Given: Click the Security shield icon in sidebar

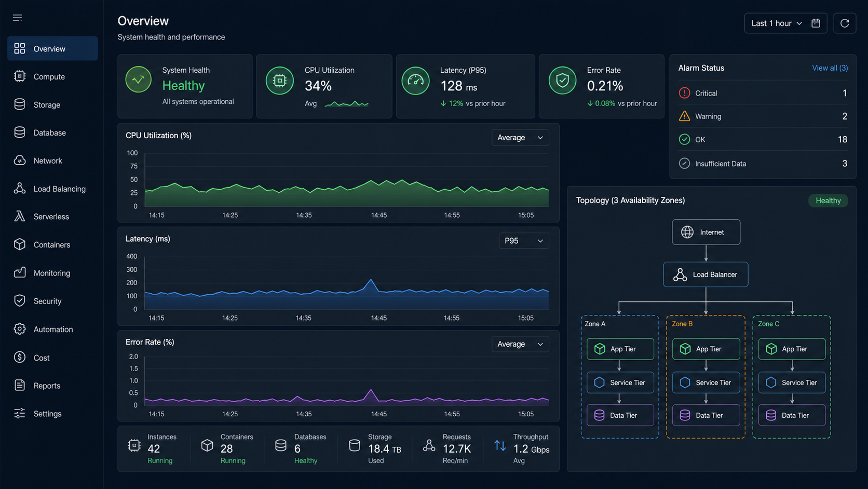Looking at the screenshot, I should (x=20, y=301).
